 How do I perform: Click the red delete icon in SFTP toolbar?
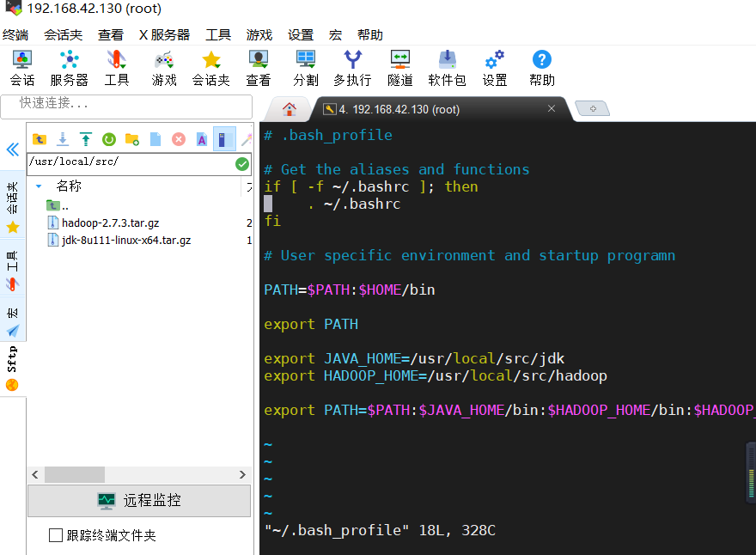[179, 139]
